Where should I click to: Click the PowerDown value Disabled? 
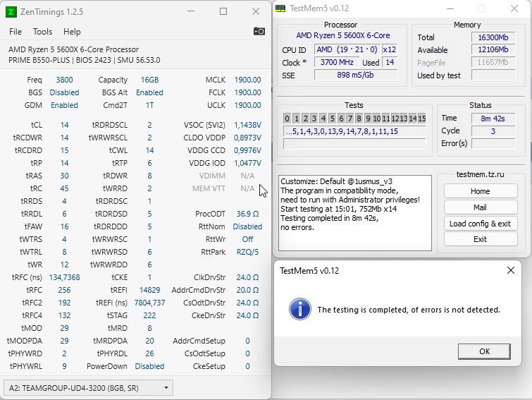(149, 366)
